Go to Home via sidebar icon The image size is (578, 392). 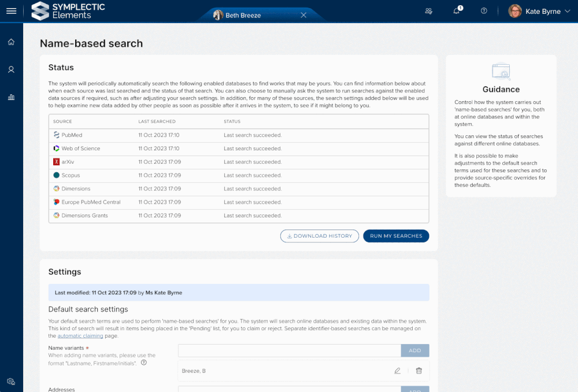point(11,42)
